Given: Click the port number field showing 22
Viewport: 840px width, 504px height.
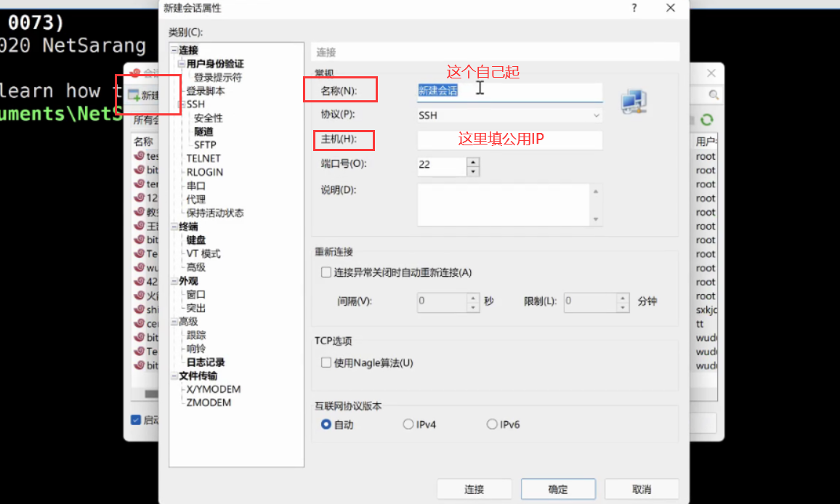Looking at the screenshot, I should [x=441, y=166].
